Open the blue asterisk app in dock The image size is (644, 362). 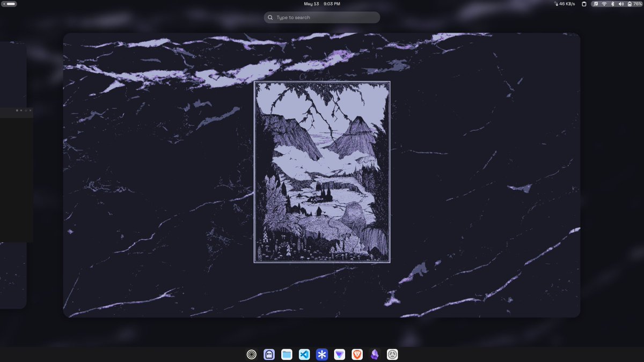pos(322,354)
